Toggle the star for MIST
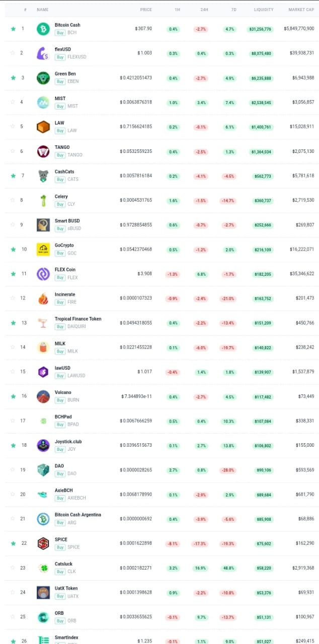This screenshot has height=644, width=319. pos(13,102)
